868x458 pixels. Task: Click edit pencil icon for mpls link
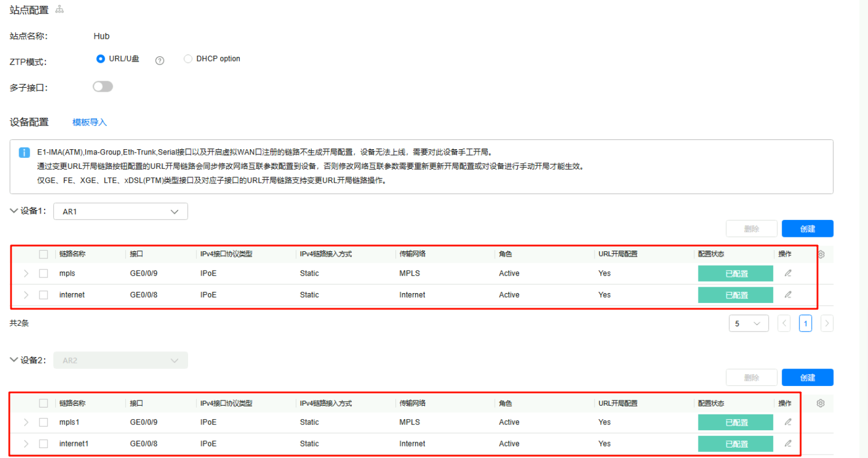click(788, 273)
